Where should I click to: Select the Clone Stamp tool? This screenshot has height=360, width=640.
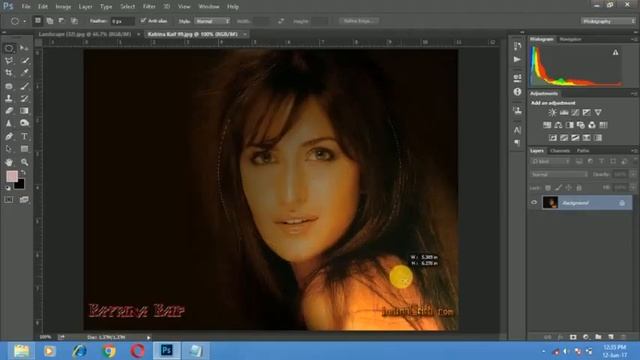click(9, 98)
